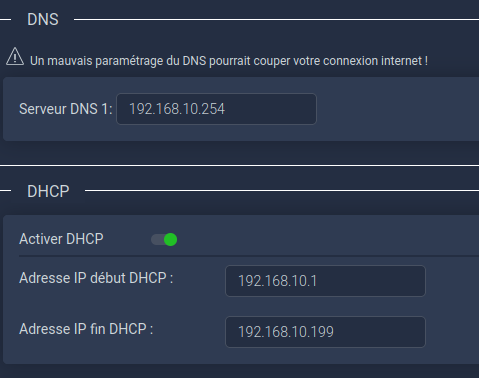This screenshot has height=378, width=479.
Task: Select the DHCP start IP address field
Action: coord(325,281)
